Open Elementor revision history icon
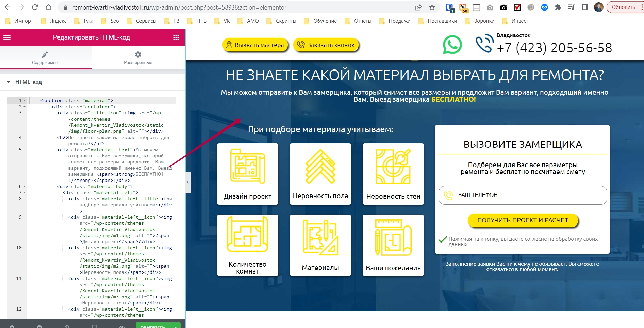 pyautogui.click(x=67, y=326)
